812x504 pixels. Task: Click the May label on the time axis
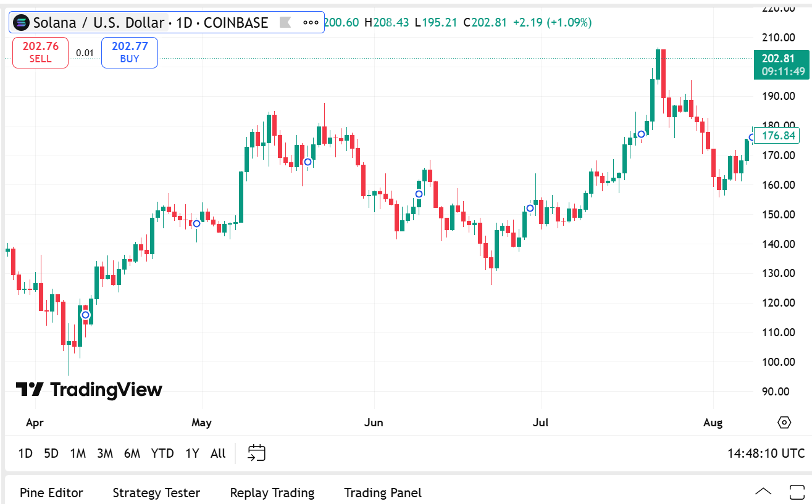[x=202, y=423]
